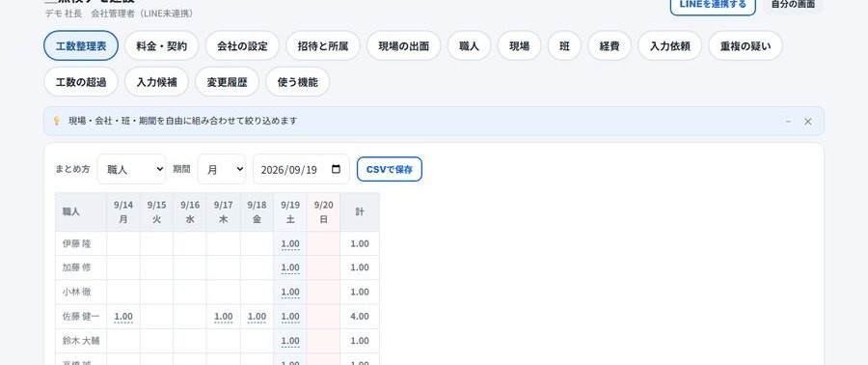Open the 現場 tab
The width and height of the screenshot is (868, 365).
click(x=519, y=46)
